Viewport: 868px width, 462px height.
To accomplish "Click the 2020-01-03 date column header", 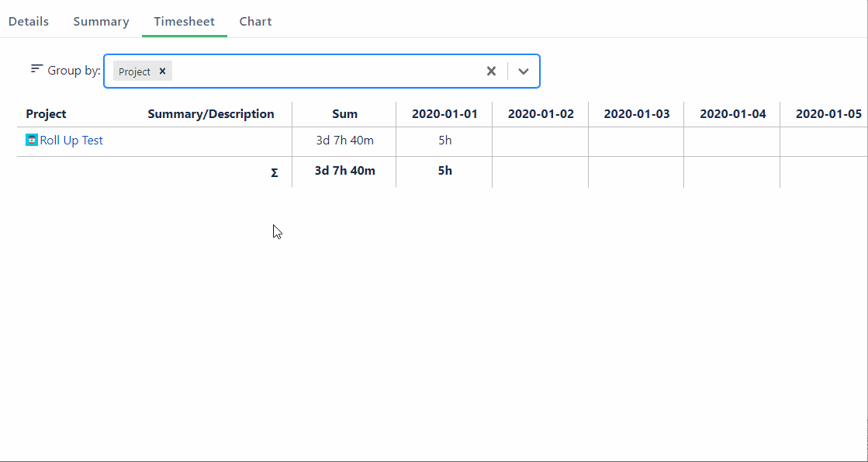I will (635, 113).
